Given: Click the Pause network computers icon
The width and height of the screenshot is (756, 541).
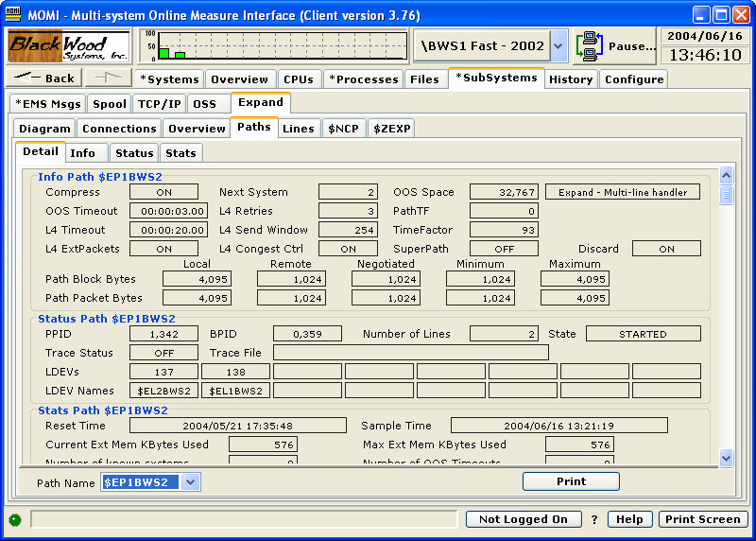Looking at the screenshot, I should click(x=591, y=45).
